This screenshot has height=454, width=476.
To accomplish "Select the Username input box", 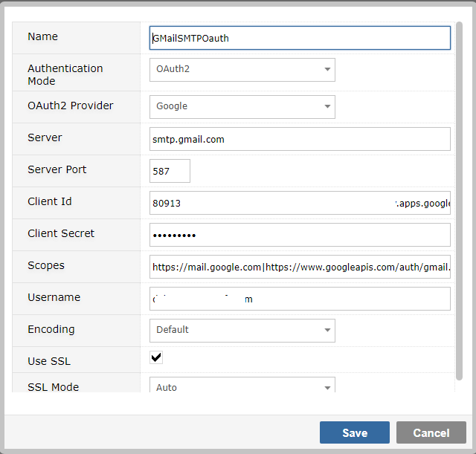I will coord(300,299).
